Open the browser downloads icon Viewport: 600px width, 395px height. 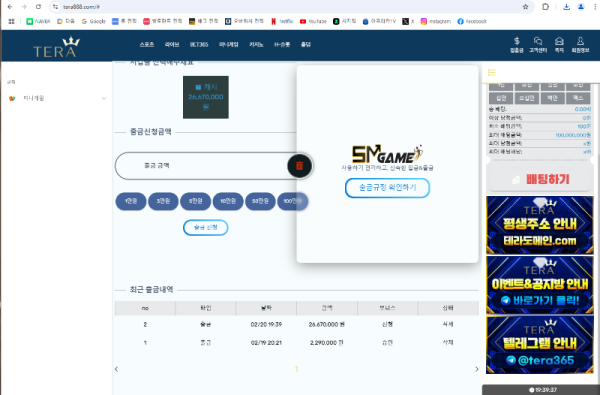pos(566,7)
